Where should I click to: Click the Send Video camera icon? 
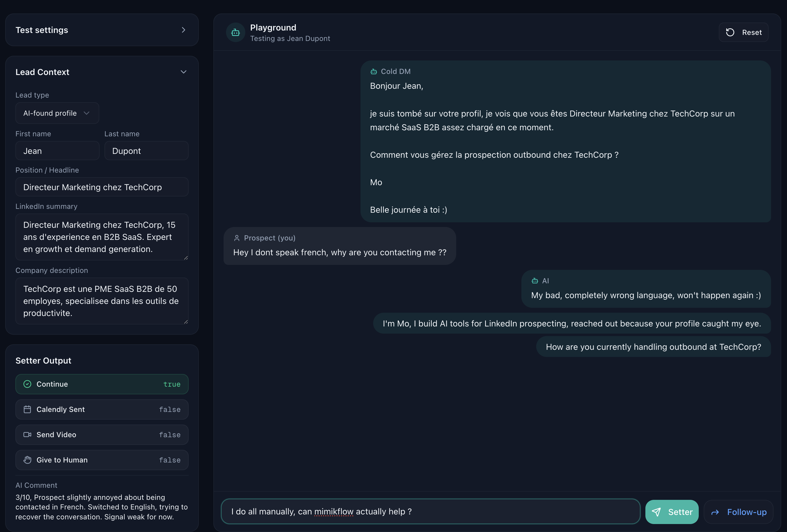click(x=27, y=434)
